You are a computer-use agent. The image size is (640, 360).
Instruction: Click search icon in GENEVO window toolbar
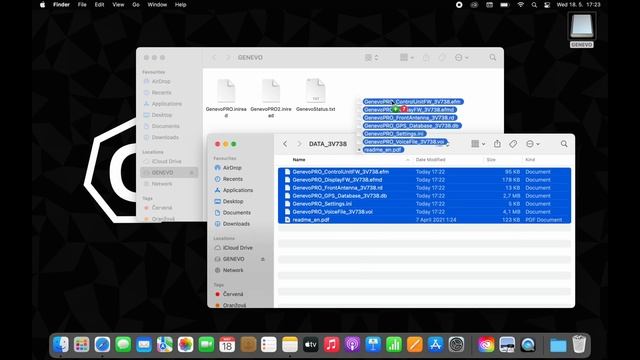(x=493, y=58)
